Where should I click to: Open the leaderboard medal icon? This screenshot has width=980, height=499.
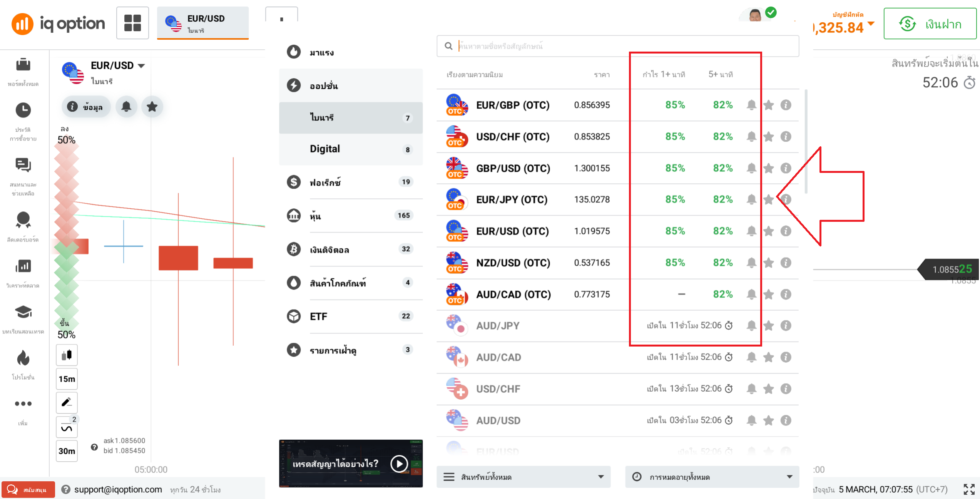point(23,219)
